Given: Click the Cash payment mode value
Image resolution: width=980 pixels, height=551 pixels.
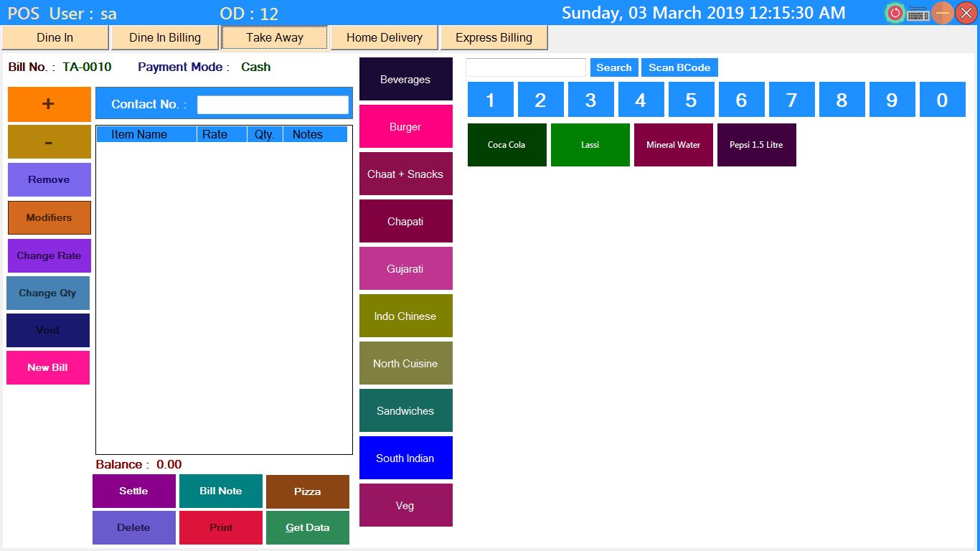Looking at the screenshot, I should coord(256,67).
